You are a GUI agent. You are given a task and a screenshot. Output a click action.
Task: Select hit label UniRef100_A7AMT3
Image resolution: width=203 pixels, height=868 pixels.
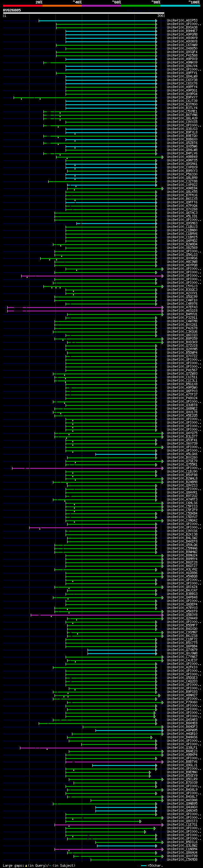click(182, 499)
